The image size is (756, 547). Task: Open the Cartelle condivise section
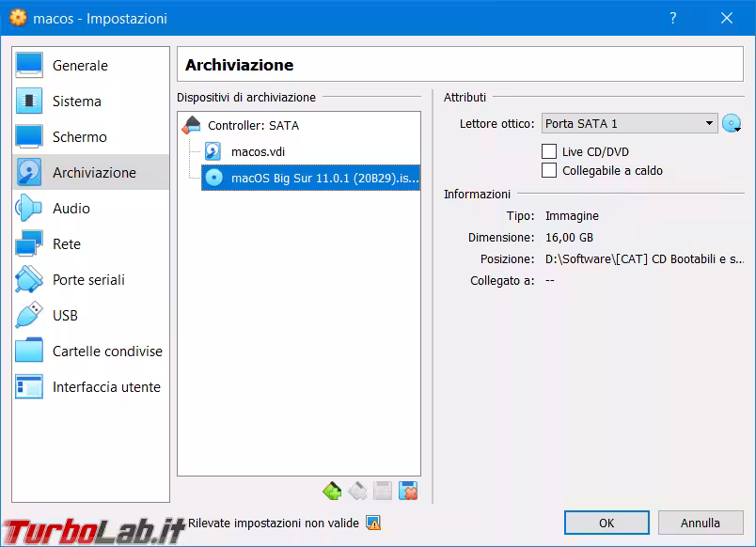click(x=106, y=352)
